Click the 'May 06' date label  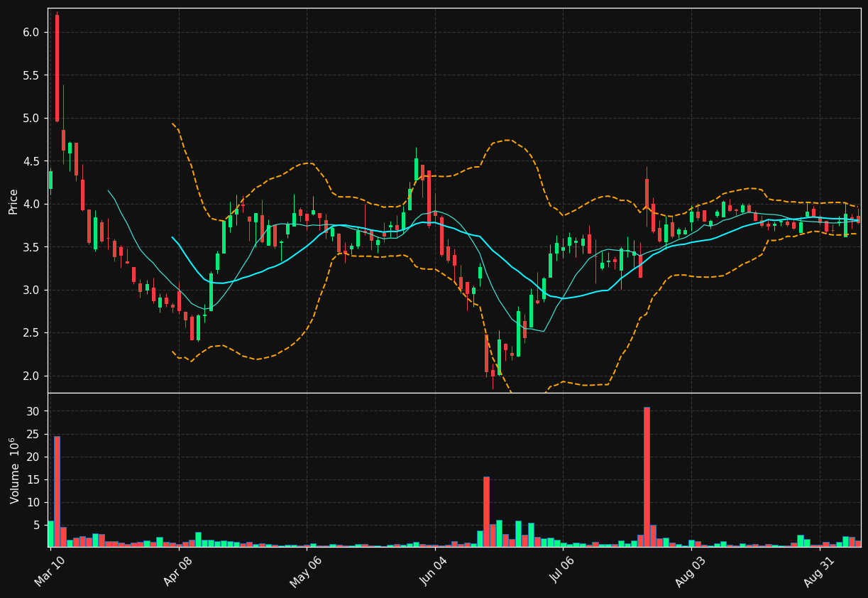(305, 572)
